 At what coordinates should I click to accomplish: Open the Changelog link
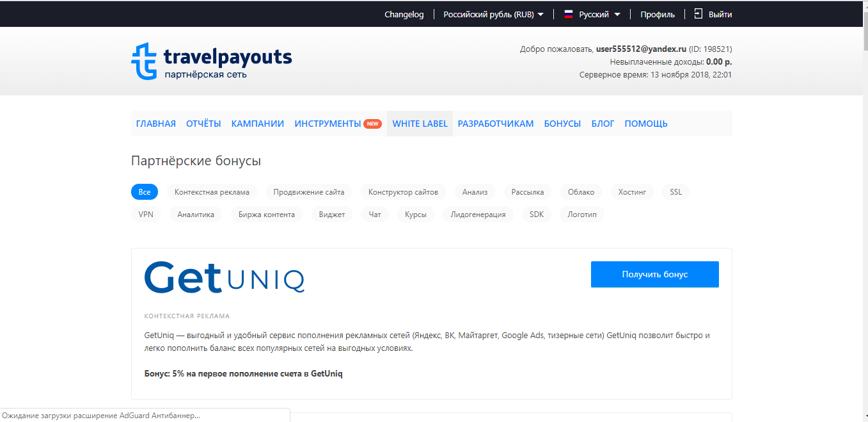(x=404, y=14)
